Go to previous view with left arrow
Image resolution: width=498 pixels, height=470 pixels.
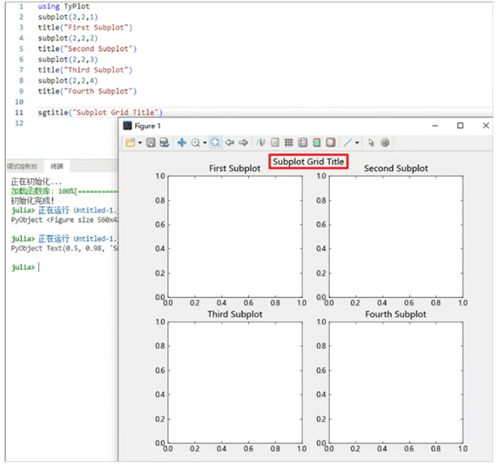229,143
